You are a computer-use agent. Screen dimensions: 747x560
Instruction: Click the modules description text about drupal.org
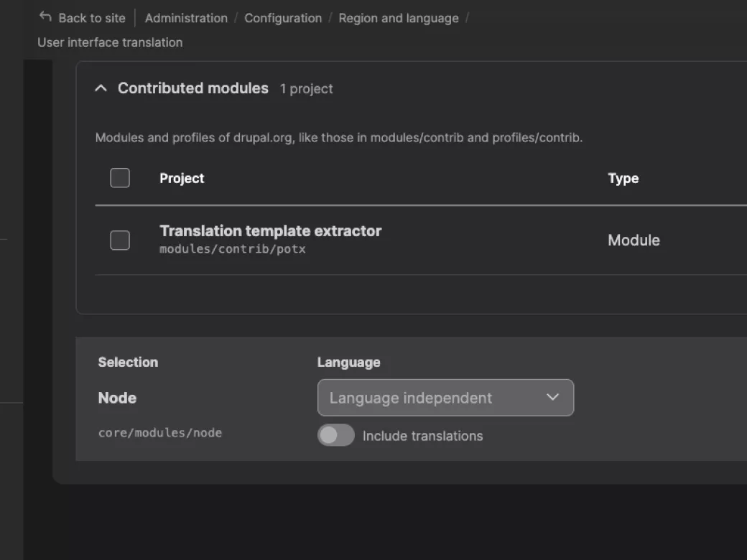(339, 138)
